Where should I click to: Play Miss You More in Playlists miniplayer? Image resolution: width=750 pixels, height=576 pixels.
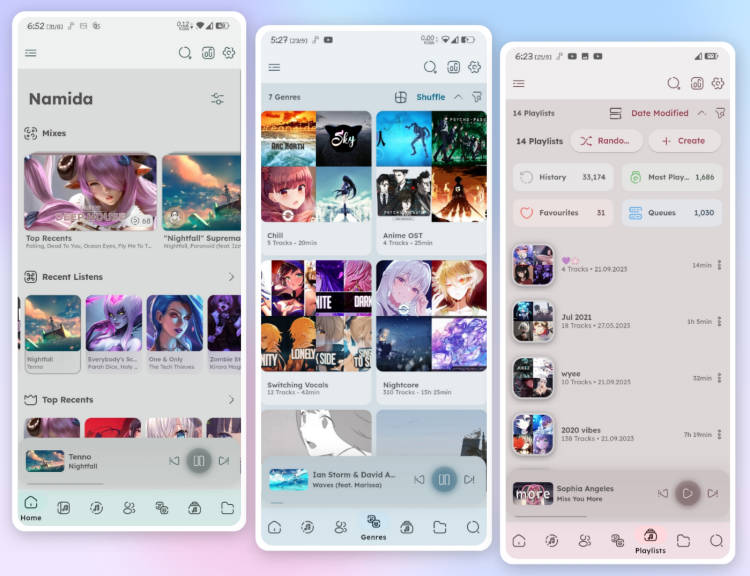(x=687, y=493)
